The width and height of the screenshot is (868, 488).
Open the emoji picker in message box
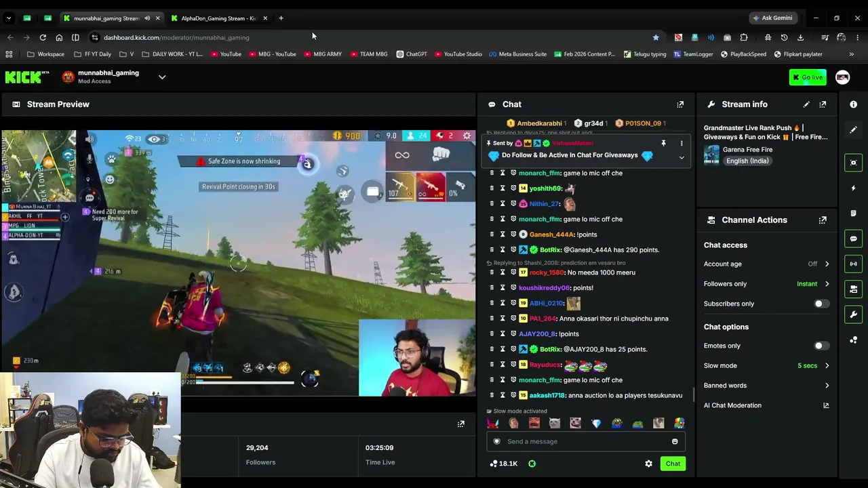click(675, 442)
